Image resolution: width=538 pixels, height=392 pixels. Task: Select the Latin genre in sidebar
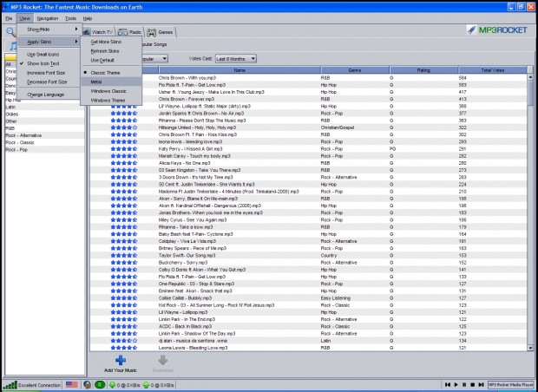coord(44,107)
